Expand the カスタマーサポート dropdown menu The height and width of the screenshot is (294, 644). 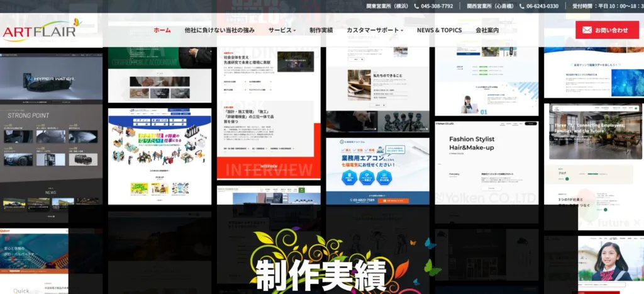tap(402, 31)
